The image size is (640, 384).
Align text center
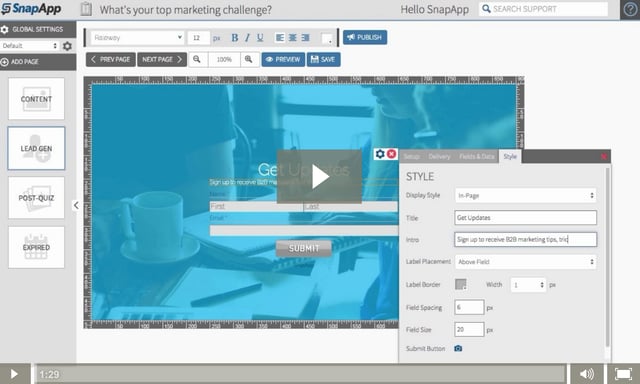(x=293, y=38)
